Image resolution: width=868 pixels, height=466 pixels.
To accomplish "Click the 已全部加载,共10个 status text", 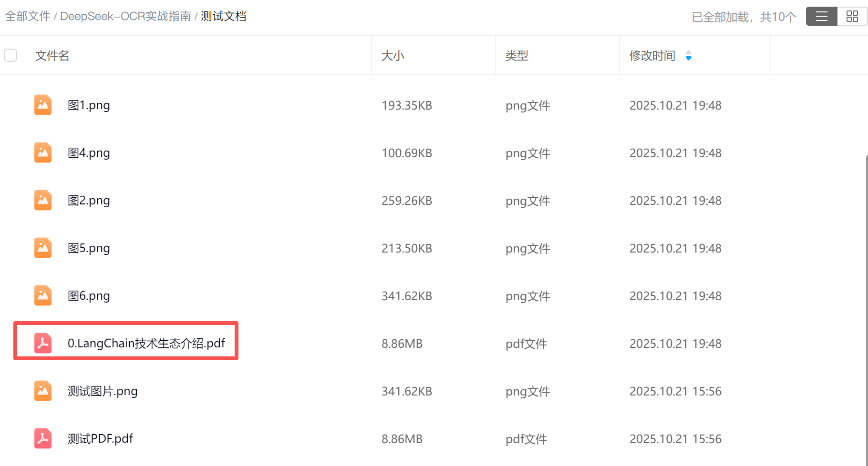I will (x=744, y=17).
